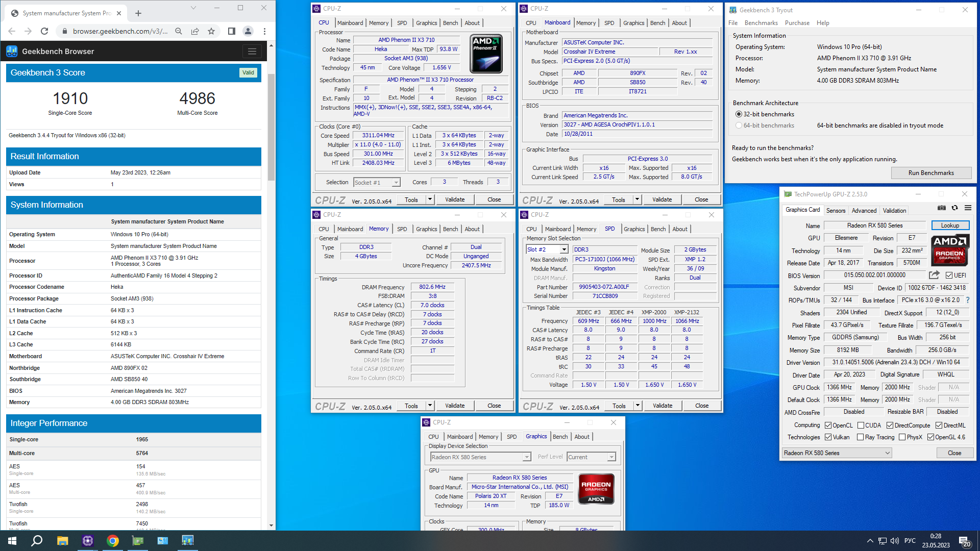This screenshot has width=980, height=551.
Task: Reload the Geekbench page
Action: point(44,31)
